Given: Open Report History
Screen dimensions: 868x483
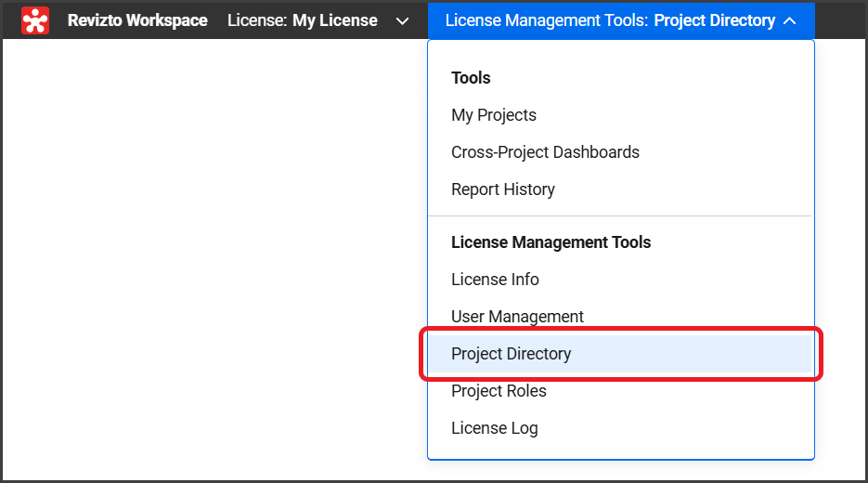Looking at the screenshot, I should pos(503,189).
